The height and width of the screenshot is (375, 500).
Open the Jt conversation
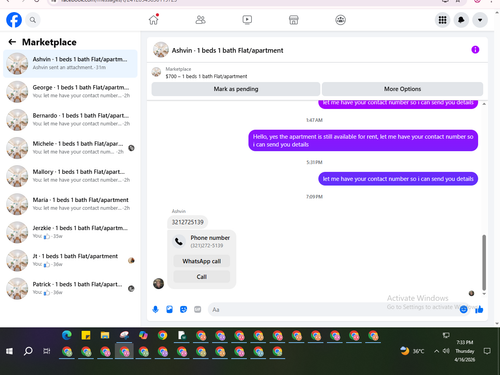[x=70, y=260]
